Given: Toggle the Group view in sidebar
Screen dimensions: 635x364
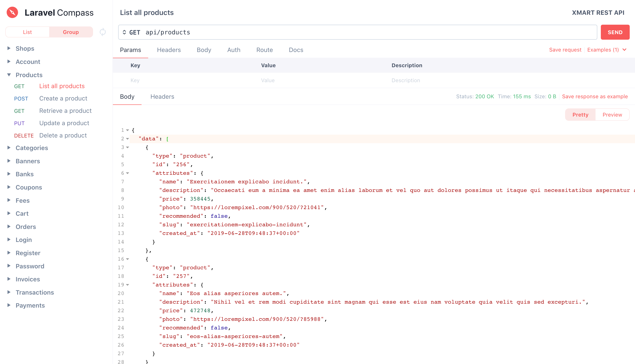Looking at the screenshot, I should (x=71, y=32).
